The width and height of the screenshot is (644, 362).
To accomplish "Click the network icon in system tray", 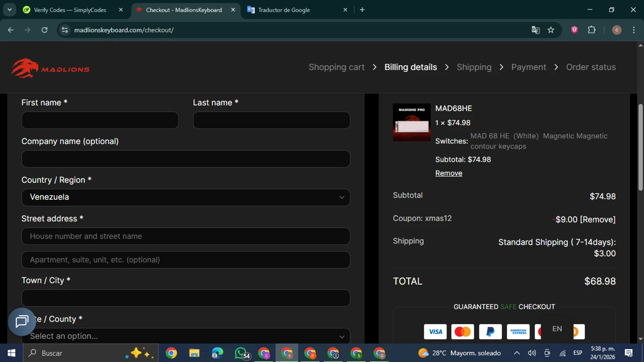I will point(562,353).
